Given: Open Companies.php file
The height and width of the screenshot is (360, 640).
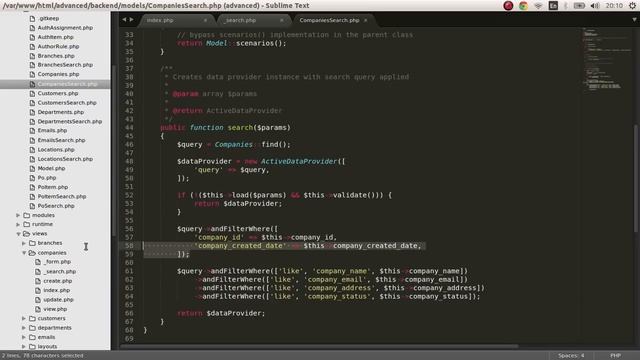Looking at the screenshot, I should pyautogui.click(x=58, y=74).
